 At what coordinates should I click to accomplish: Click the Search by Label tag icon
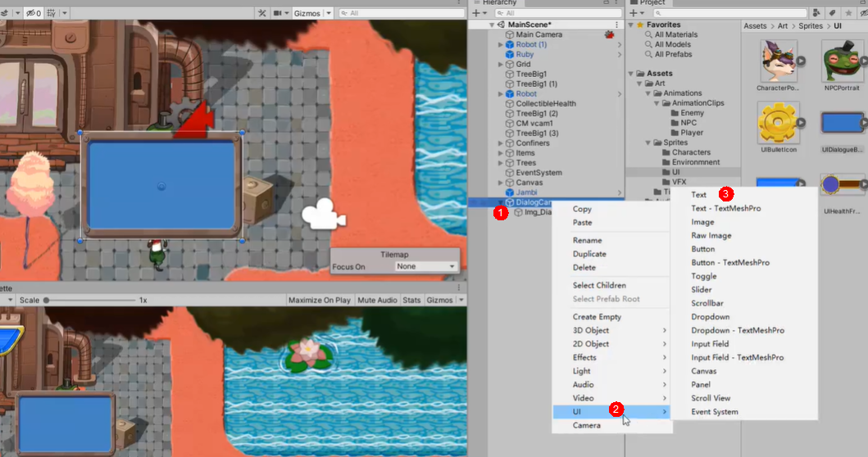click(832, 13)
